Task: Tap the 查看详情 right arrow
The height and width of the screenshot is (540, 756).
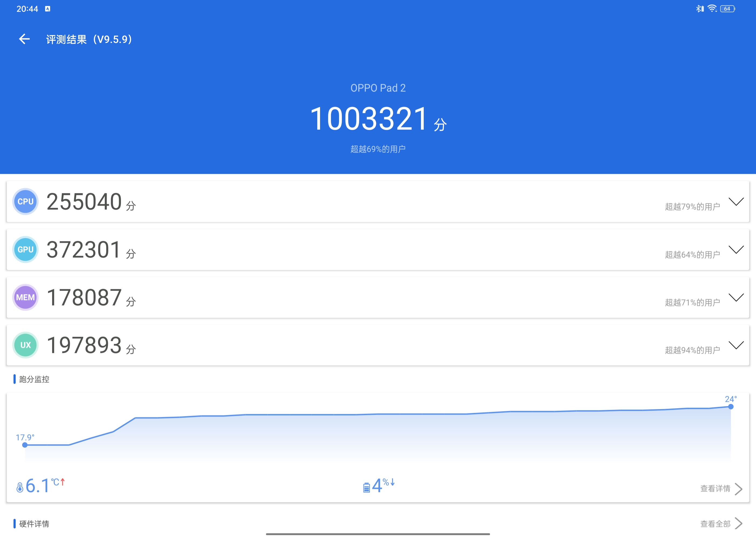Action: coord(738,489)
